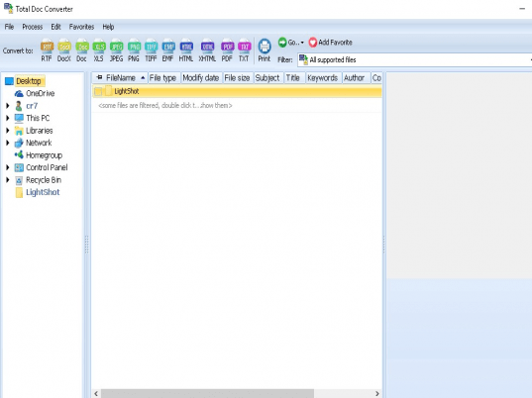Image resolution: width=532 pixels, height=398 pixels.
Task: Expand the Recycle Bin tree node
Action: pos(8,179)
